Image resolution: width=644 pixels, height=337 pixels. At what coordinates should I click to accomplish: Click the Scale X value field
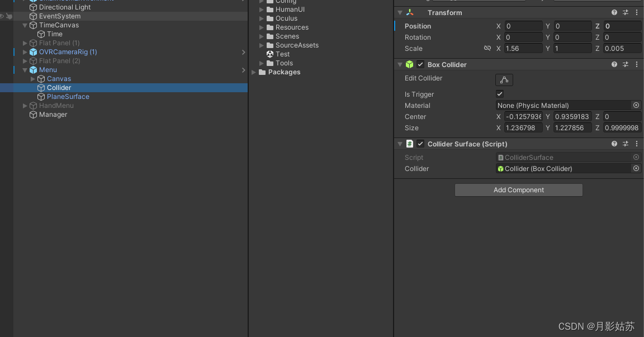[x=523, y=48]
